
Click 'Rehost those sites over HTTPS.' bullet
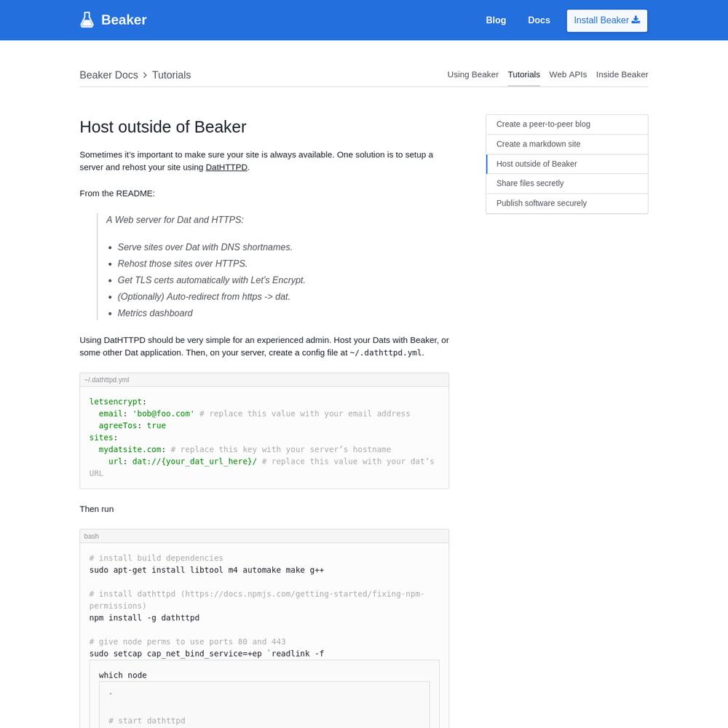183,264
